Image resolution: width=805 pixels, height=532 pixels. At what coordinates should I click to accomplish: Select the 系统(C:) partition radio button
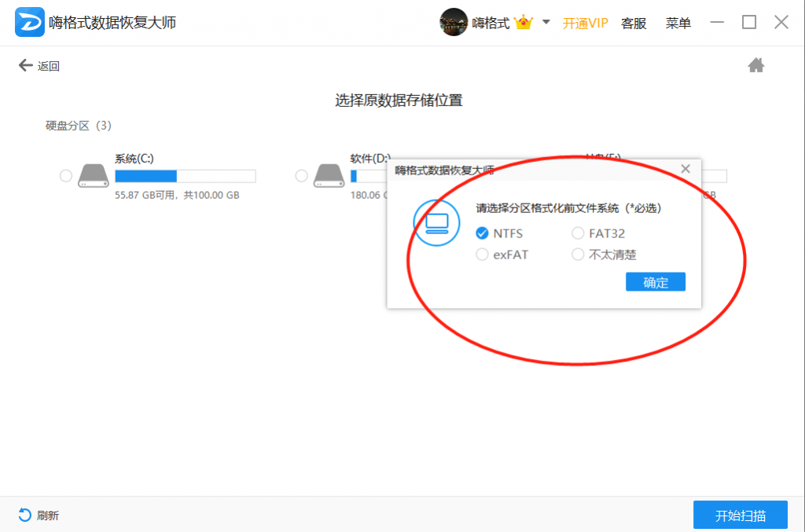coord(66,176)
